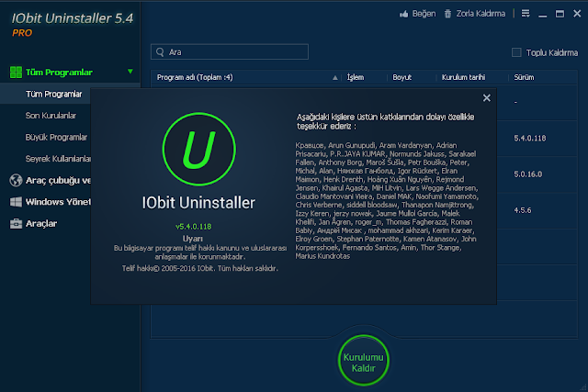
Task: Click the orange PRO label
Action: [22, 33]
